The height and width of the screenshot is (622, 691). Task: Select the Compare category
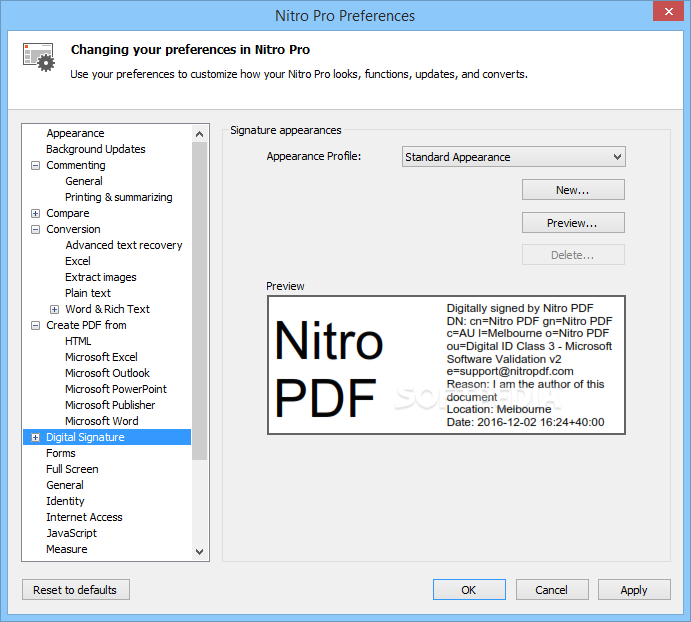click(68, 213)
